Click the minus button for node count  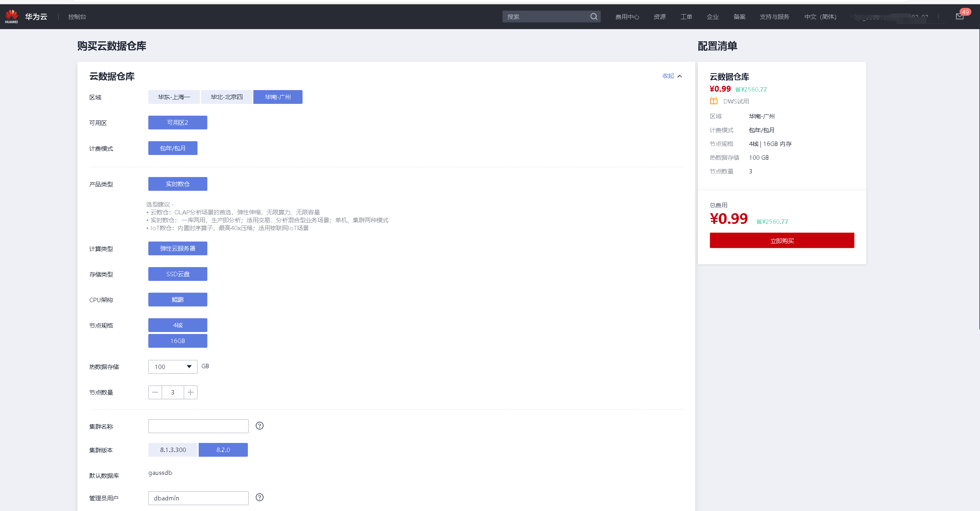coord(155,392)
